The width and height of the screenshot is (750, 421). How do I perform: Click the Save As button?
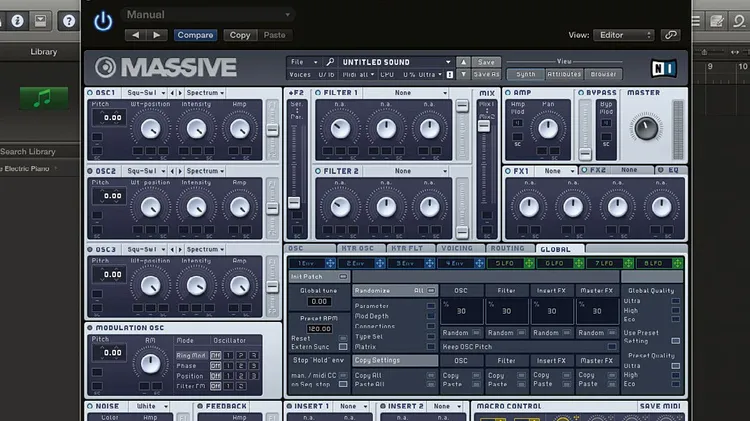click(x=486, y=75)
